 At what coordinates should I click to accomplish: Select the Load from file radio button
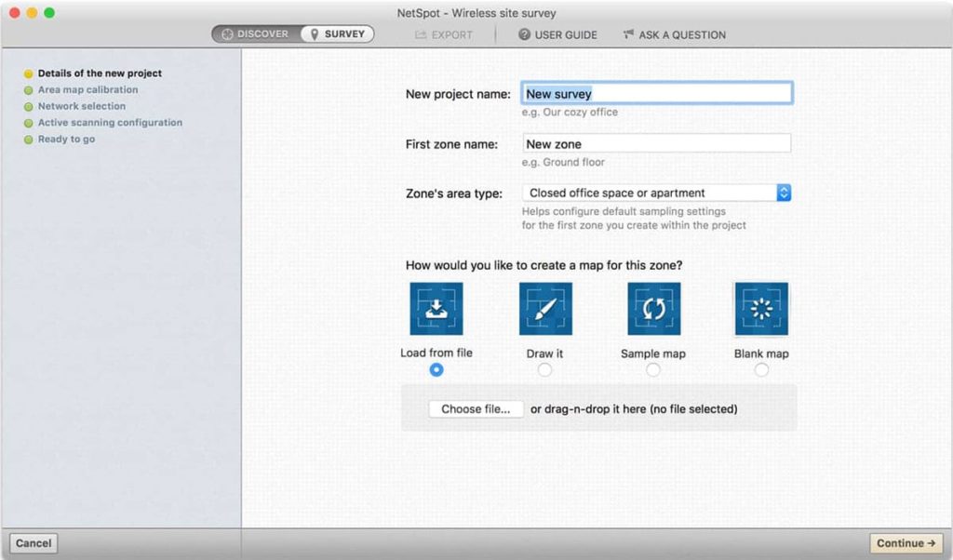click(x=436, y=370)
